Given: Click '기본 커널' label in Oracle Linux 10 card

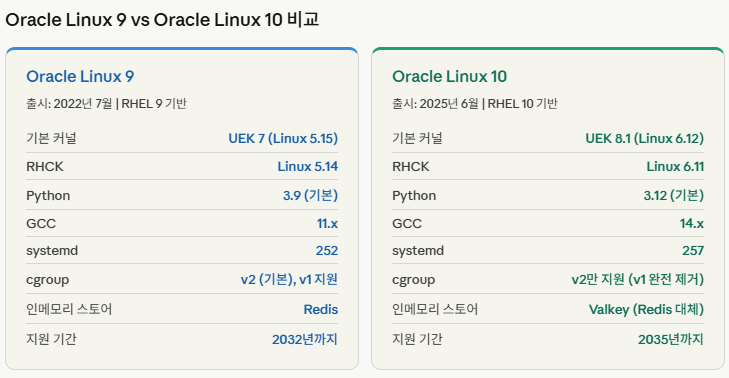Looking at the screenshot, I should point(417,138).
